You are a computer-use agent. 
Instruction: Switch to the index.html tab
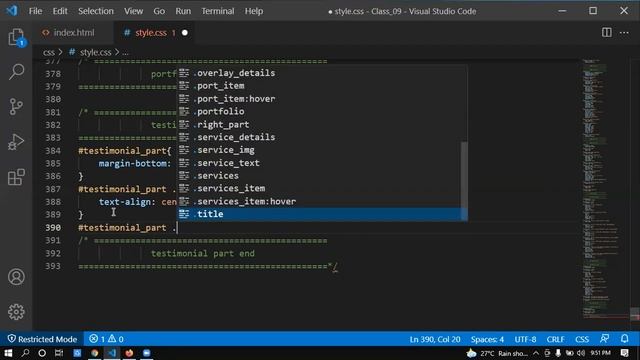click(x=73, y=33)
